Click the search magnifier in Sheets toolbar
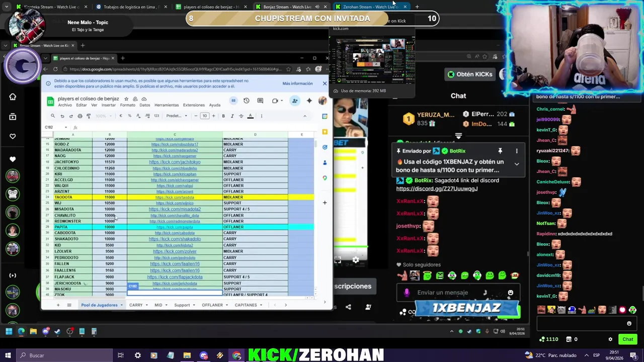 (x=52, y=116)
